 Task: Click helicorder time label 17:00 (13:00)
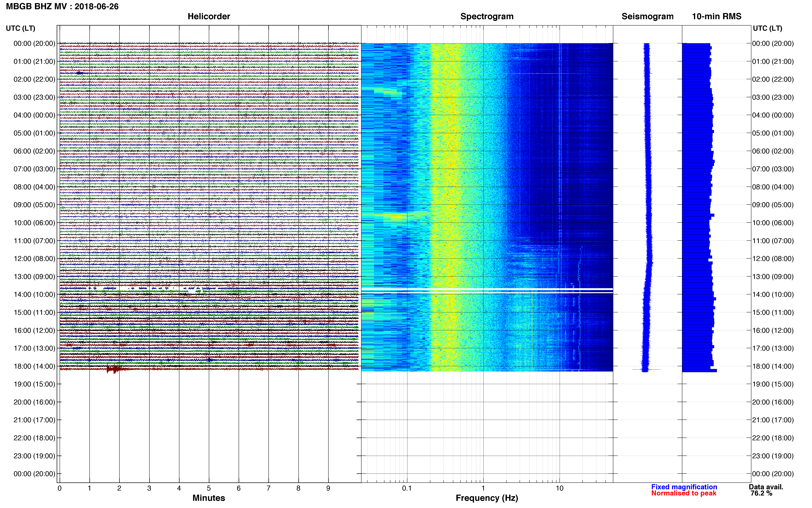click(34, 348)
